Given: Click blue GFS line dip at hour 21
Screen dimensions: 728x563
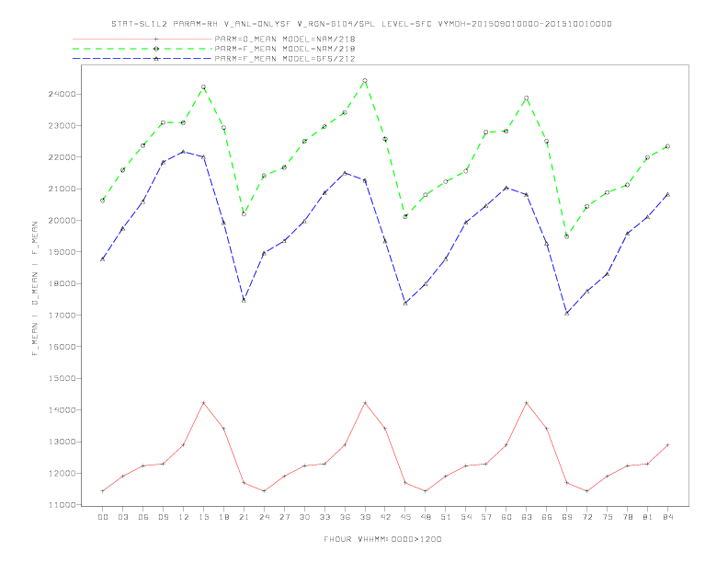Looking at the screenshot, I should [x=244, y=300].
